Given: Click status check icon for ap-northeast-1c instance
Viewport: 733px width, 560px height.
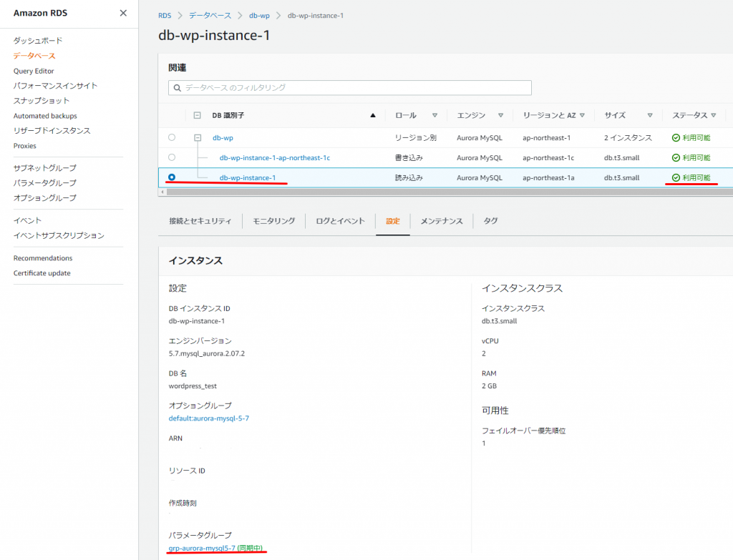Looking at the screenshot, I should 676,158.
